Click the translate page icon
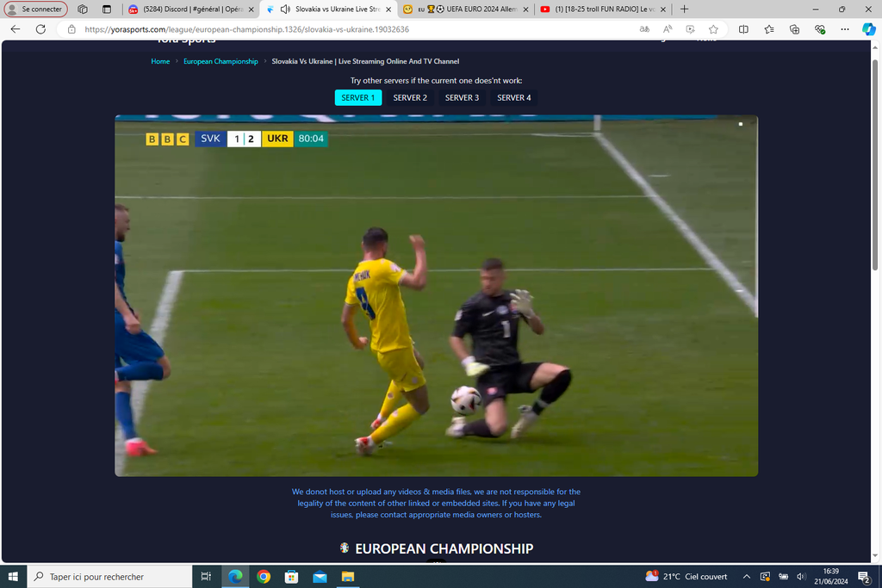This screenshot has height=588, width=882. pos(644,29)
